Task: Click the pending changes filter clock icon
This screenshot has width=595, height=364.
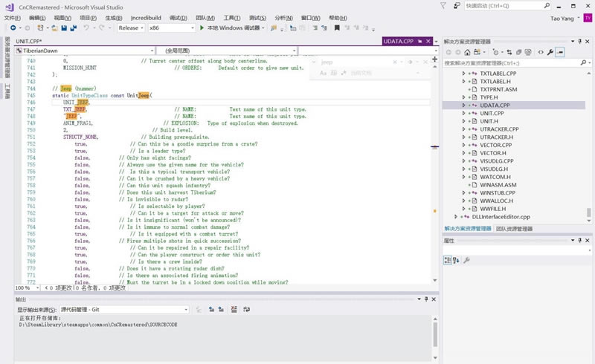Action: 495,52
